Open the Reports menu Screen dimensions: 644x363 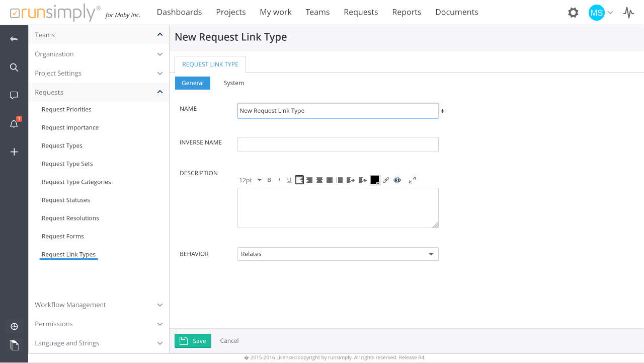coord(407,12)
